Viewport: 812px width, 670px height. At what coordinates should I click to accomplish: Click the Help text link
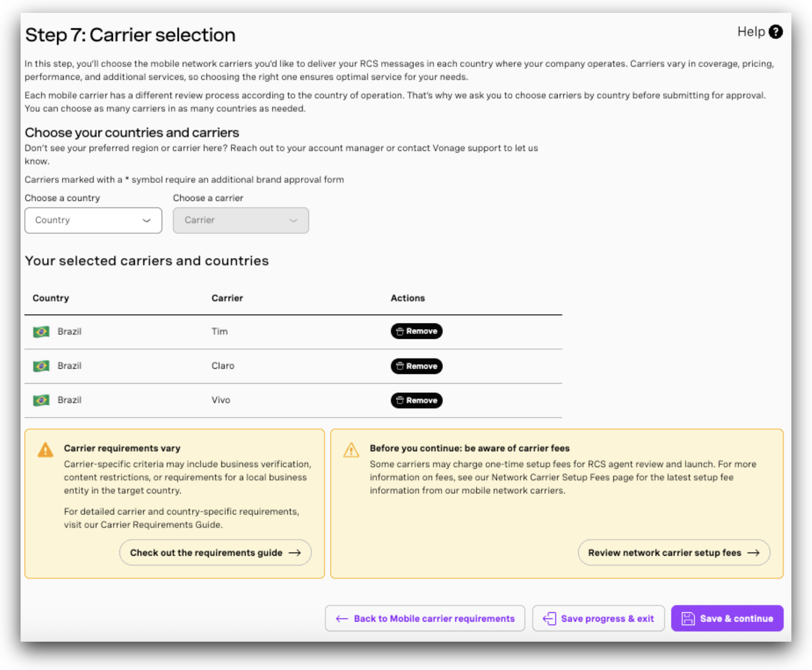[751, 32]
